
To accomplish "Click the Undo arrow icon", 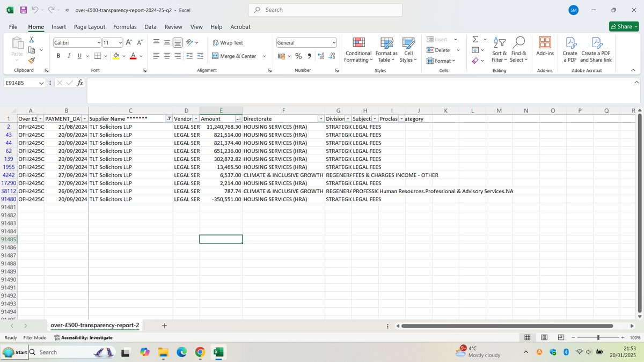I will (x=35, y=10).
